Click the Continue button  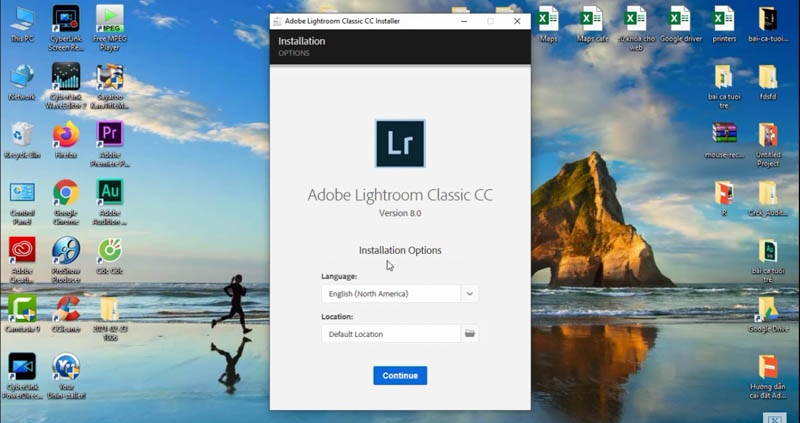400,376
